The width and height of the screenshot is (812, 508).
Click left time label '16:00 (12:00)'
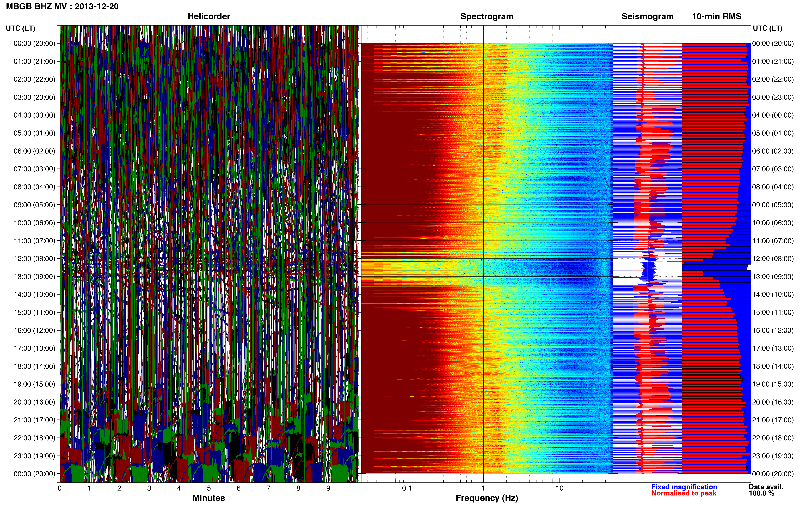pyautogui.click(x=34, y=330)
